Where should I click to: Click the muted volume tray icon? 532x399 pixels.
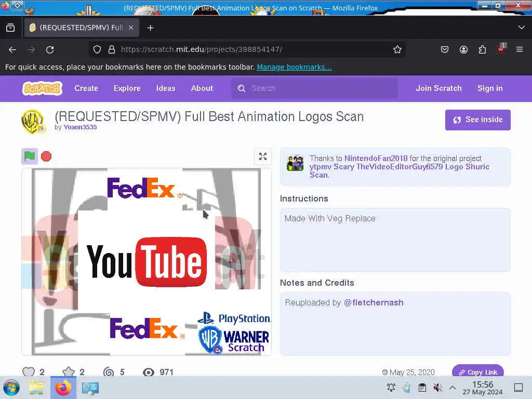[437, 388]
